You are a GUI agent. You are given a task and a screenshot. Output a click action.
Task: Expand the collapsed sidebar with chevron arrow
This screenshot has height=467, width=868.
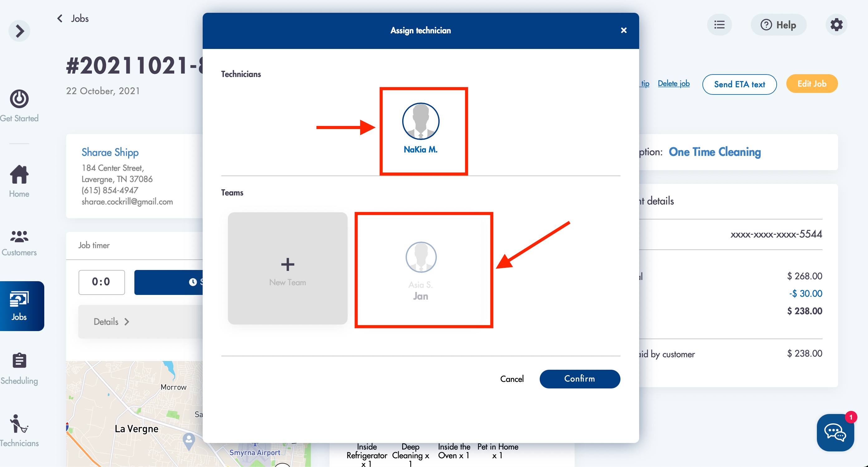(19, 31)
